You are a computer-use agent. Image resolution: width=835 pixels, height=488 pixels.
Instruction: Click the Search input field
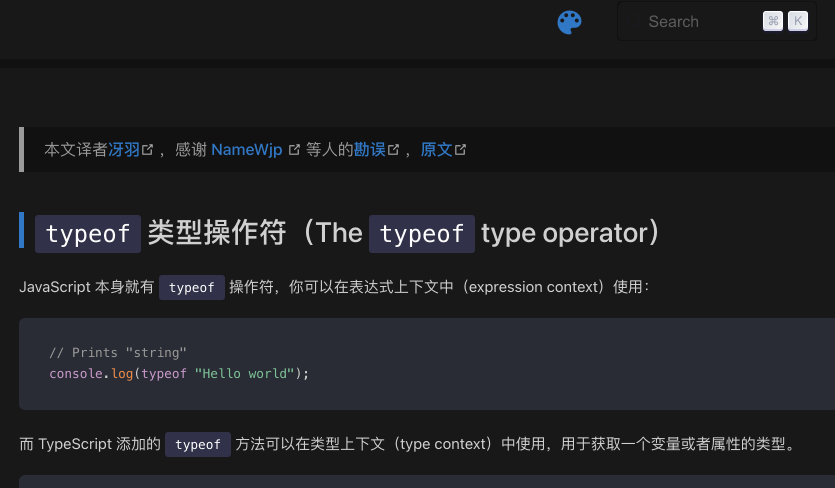pyautogui.click(x=700, y=22)
